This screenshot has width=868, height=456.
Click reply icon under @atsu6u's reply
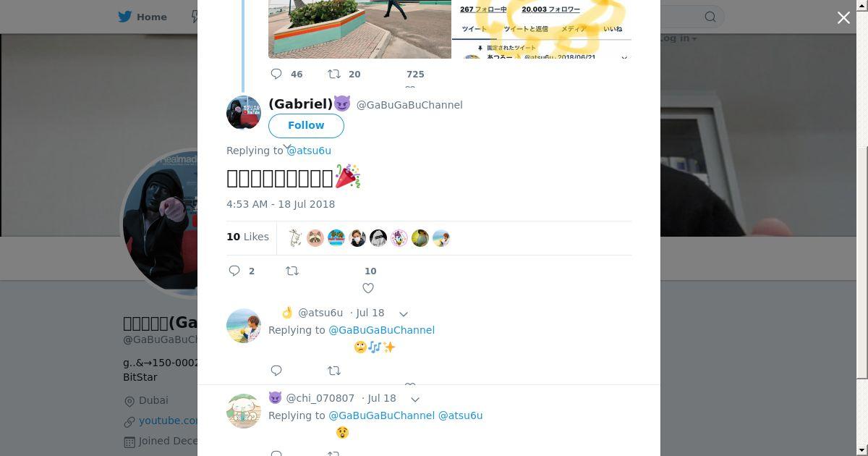click(276, 371)
